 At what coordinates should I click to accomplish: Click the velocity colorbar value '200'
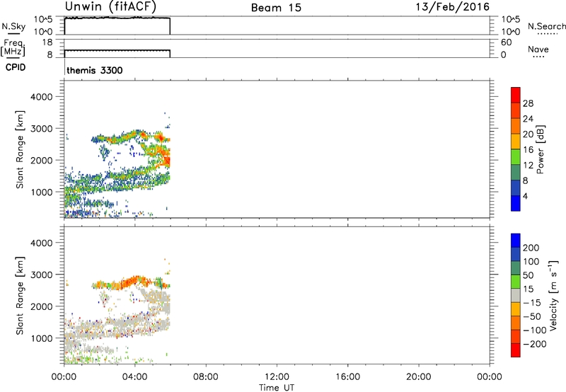[x=531, y=248]
